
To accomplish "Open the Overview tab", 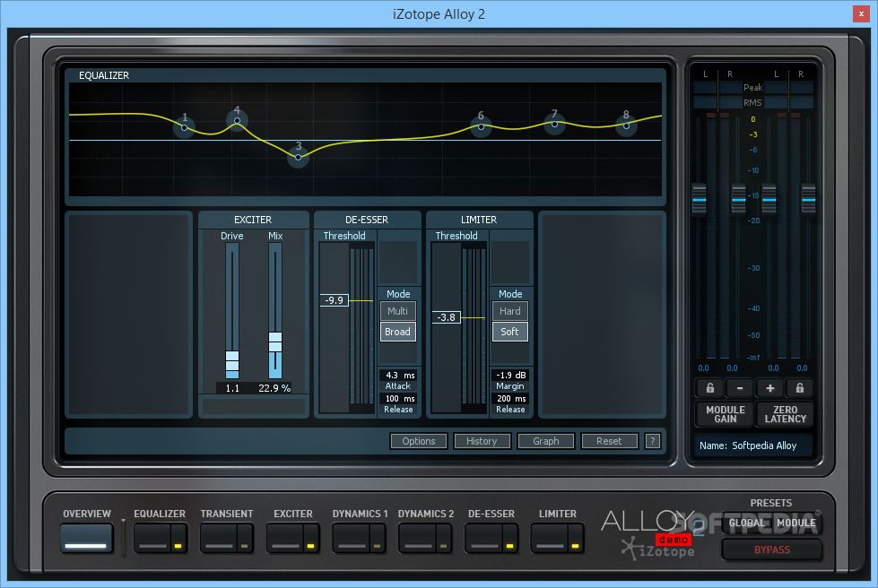I will [x=86, y=538].
